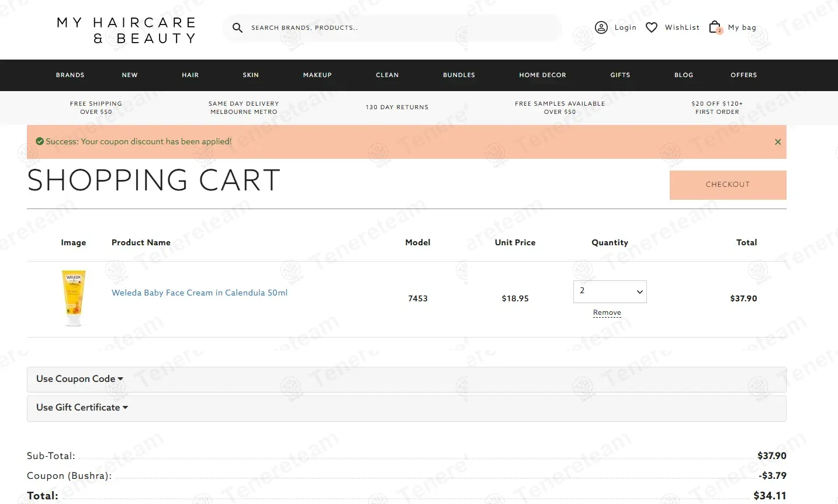The image size is (838, 504).
Task: Open the BRANDS menu
Action: tap(70, 75)
